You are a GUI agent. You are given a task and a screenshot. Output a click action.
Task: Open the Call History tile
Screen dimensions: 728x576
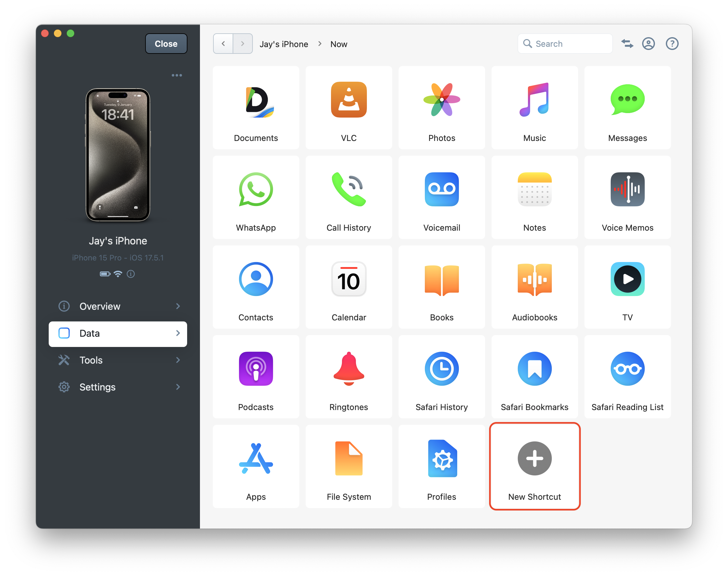click(x=349, y=197)
